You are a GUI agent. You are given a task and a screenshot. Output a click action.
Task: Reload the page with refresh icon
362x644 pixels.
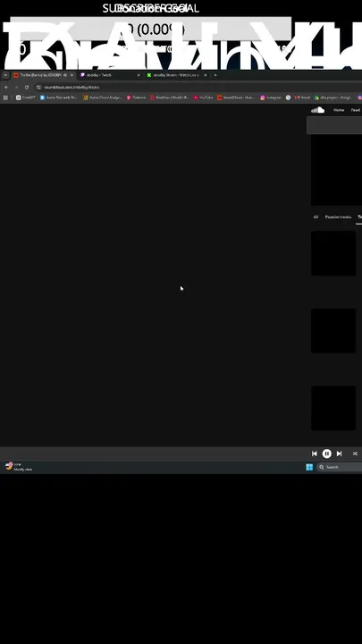tap(27, 87)
